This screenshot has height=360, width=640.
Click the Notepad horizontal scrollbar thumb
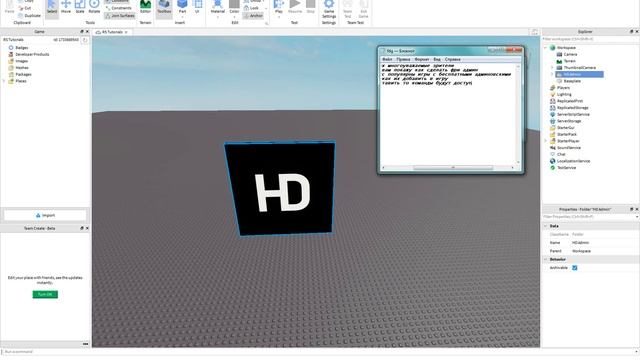coord(453,167)
